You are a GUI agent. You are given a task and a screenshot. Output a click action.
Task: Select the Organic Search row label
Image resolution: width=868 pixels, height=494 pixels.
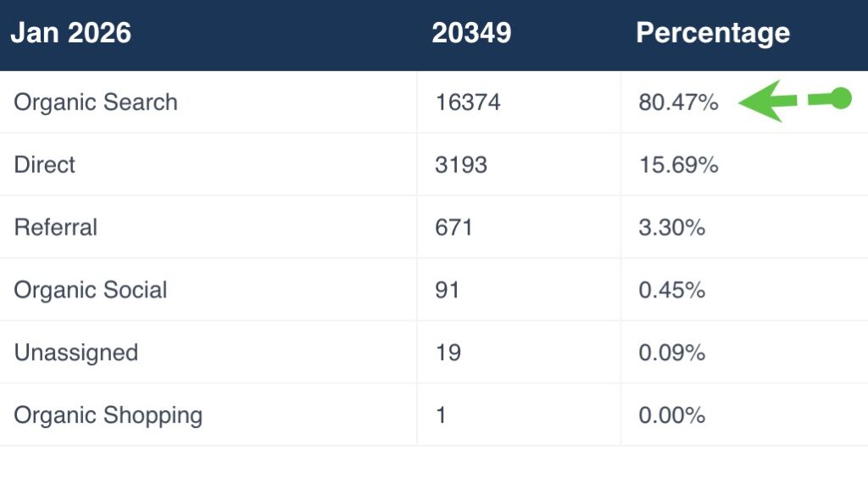point(96,103)
